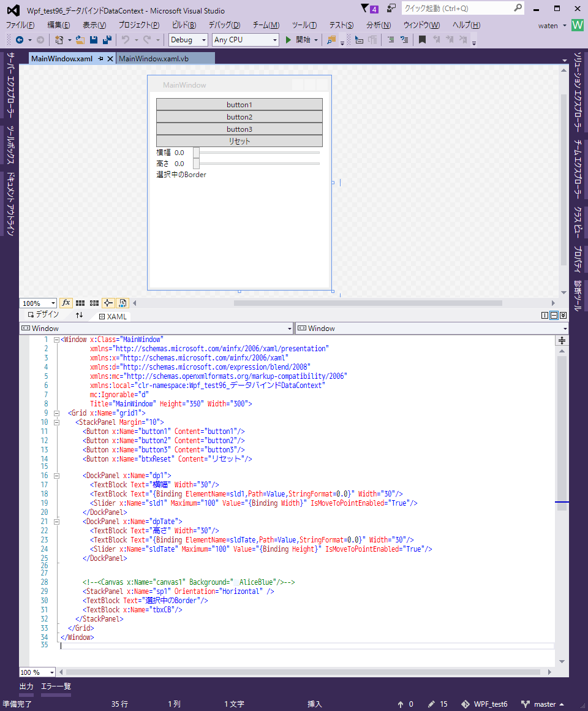Open the Debug configuration dropdown
The height and width of the screenshot is (711, 588).
[x=188, y=40]
